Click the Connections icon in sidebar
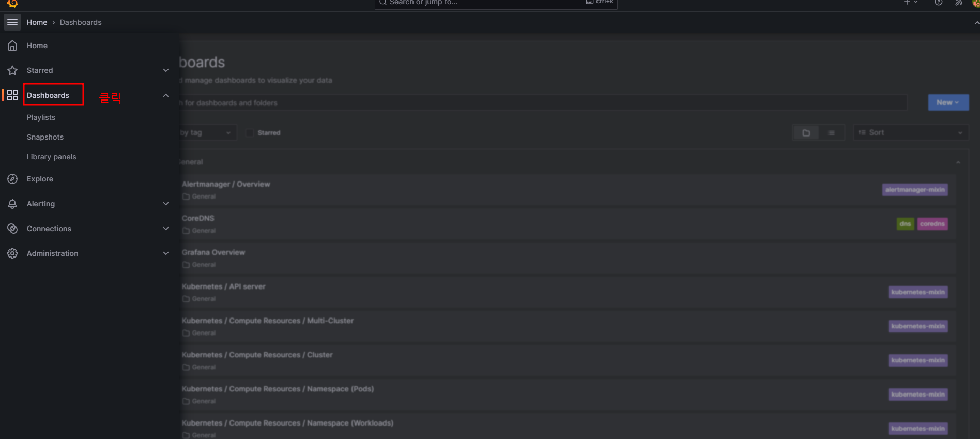Screen dimensions: 980x439 pos(12,229)
